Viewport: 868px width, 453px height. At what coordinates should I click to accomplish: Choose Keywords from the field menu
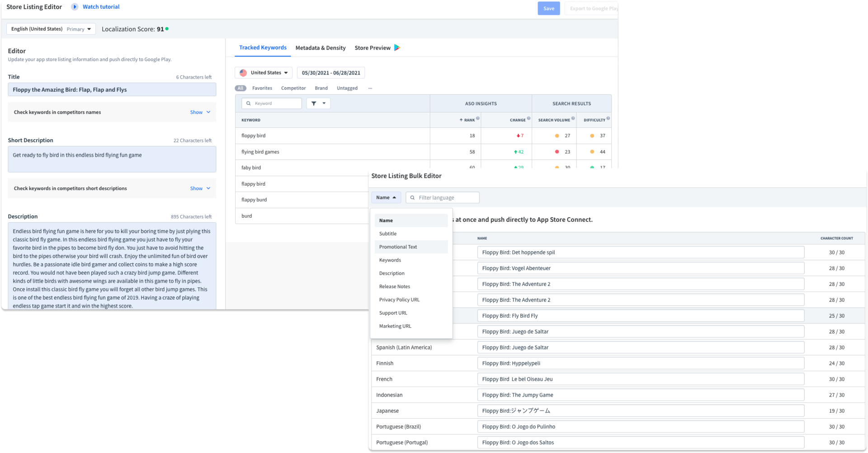tap(411, 260)
